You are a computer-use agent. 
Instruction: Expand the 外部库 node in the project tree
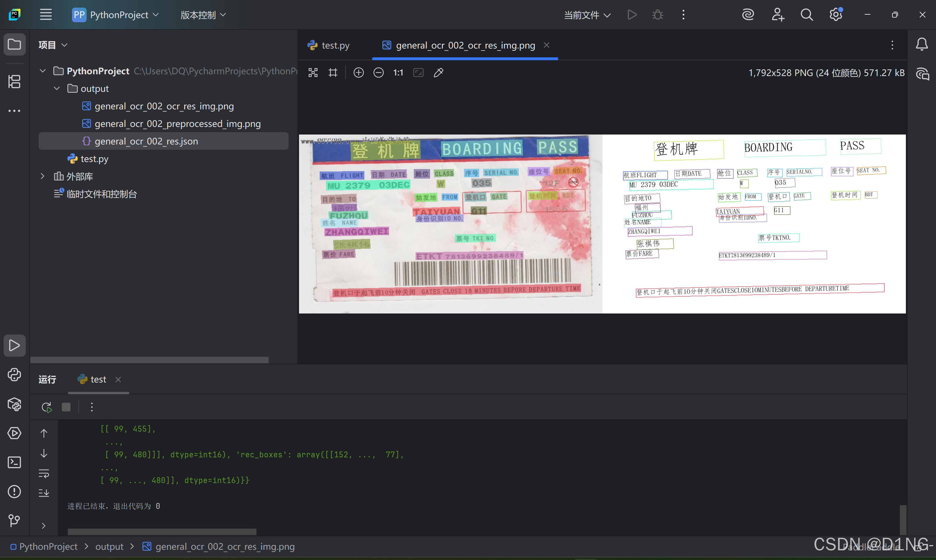click(42, 176)
